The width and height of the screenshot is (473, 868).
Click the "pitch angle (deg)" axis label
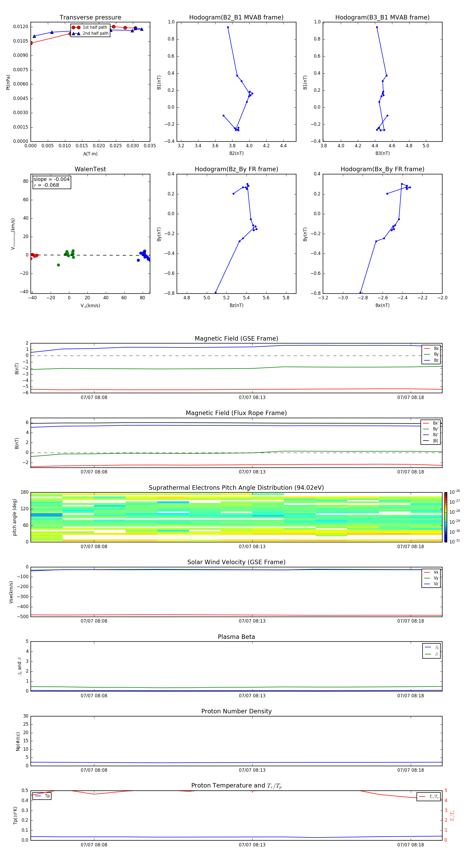[14, 517]
